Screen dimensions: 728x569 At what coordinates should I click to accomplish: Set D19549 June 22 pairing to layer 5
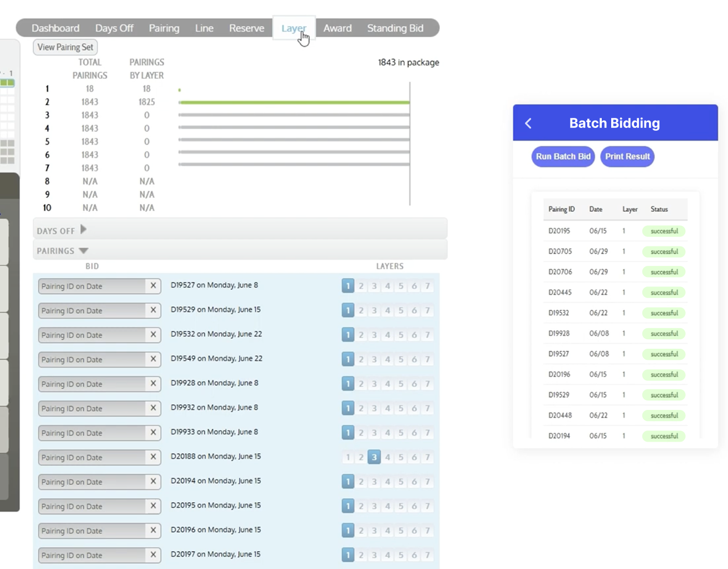(401, 359)
